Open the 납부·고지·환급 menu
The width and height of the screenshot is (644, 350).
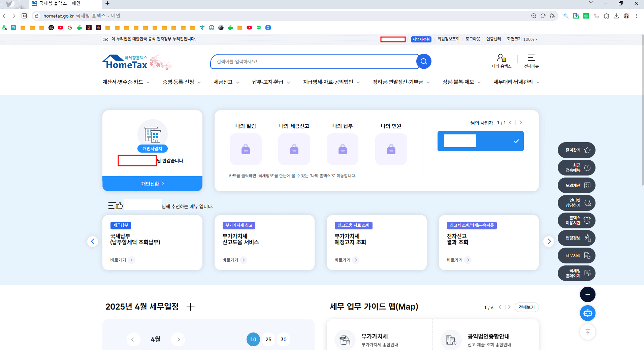tap(268, 82)
